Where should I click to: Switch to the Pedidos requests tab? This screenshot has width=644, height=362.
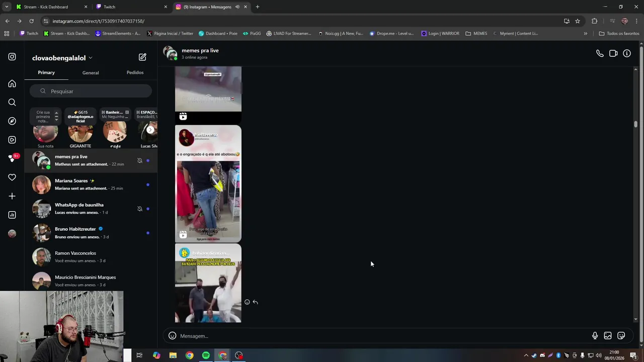[x=135, y=72]
